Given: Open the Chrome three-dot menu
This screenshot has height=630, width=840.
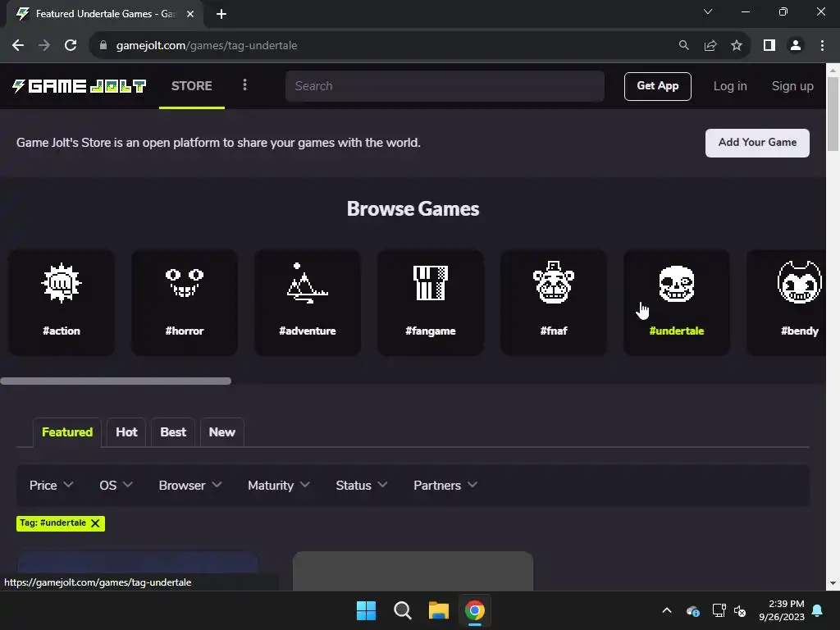Looking at the screenshot, I should (822, 46).
